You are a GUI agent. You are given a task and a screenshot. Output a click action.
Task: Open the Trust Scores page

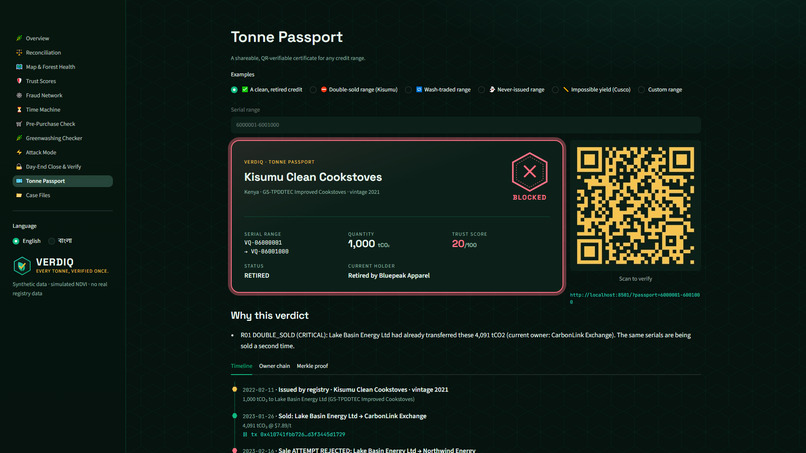tap(62, 81)
